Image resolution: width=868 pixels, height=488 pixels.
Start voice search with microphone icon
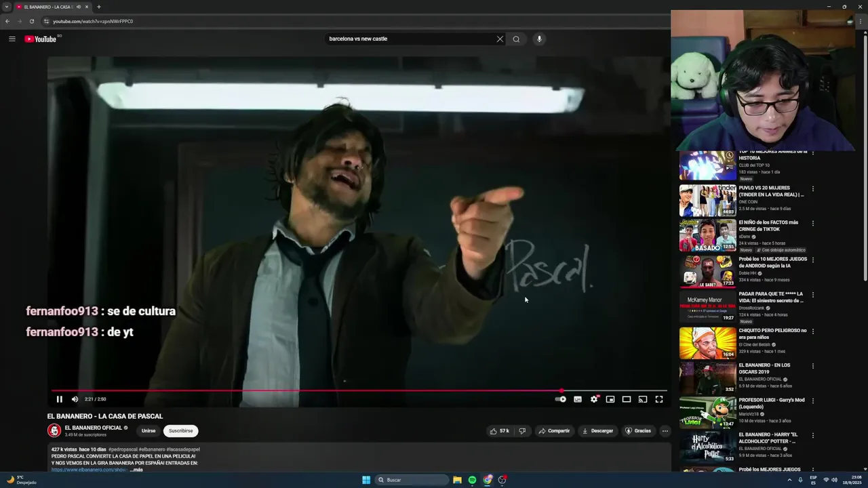point(539,39)
